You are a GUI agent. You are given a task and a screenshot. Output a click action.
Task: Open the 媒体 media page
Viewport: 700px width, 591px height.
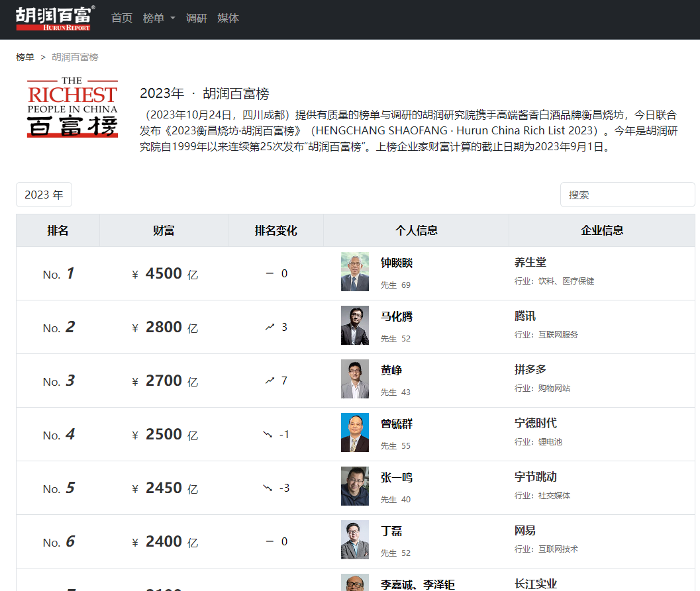pos(228,19)
